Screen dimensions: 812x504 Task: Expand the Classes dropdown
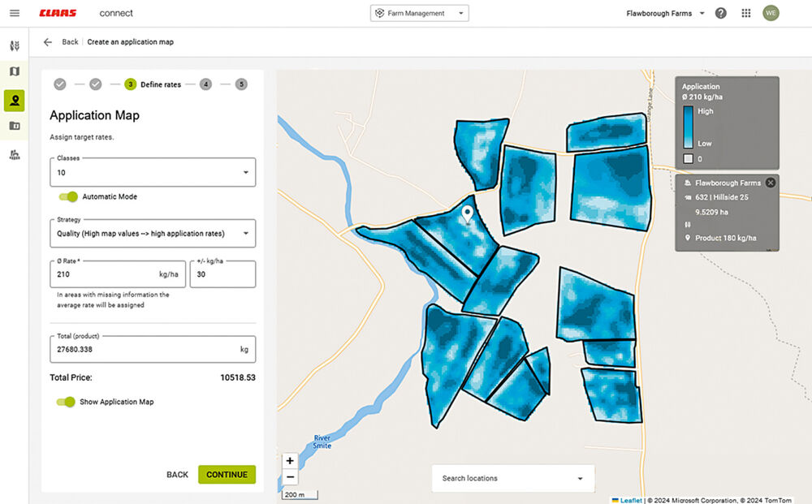pos(153,172)
